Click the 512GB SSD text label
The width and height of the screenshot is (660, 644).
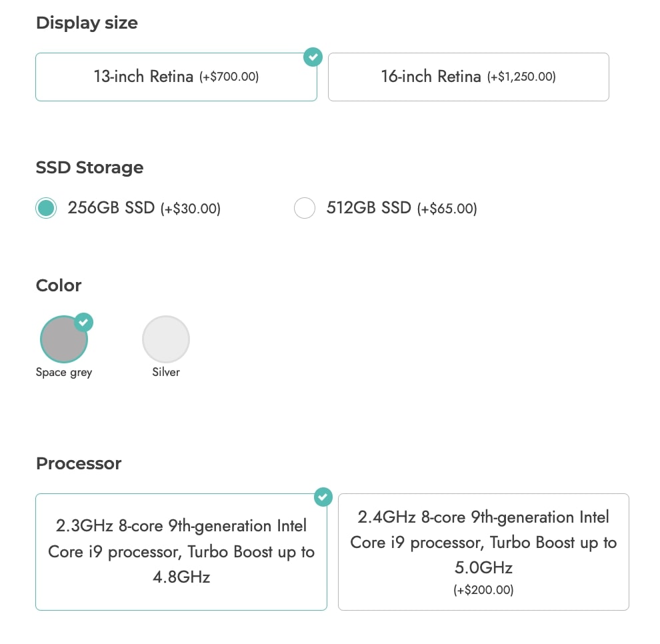(369, 208)
